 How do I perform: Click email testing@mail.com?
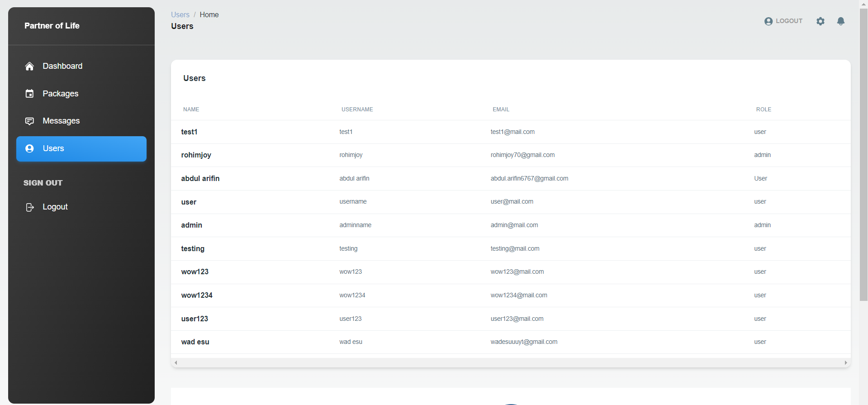coord(515,248)
